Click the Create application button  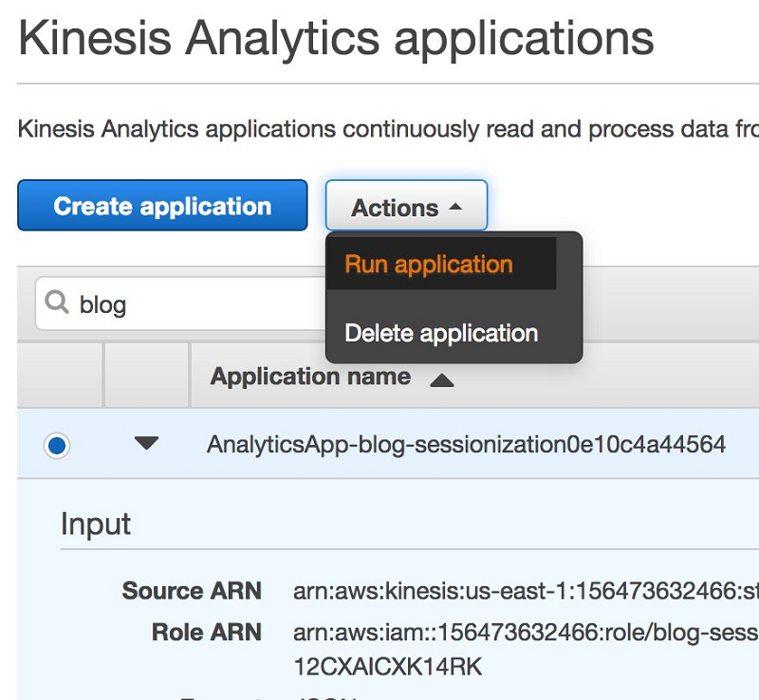point(162,205)
